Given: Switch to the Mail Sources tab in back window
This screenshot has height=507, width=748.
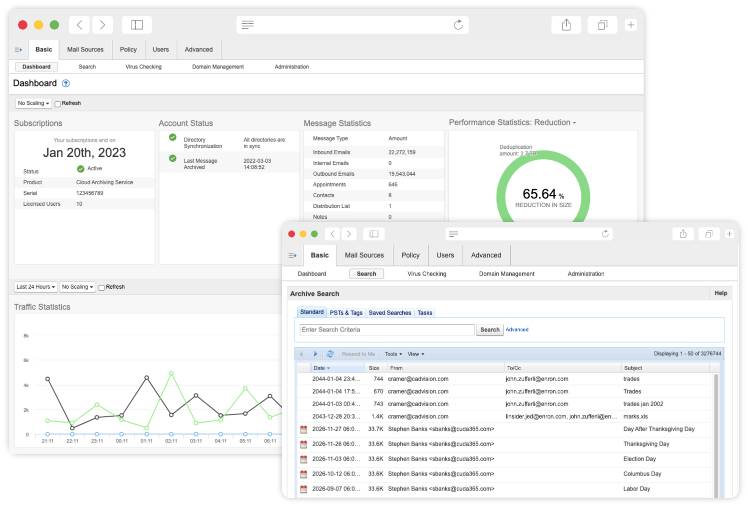Looking at the screenshot, I should pos(85,49).
